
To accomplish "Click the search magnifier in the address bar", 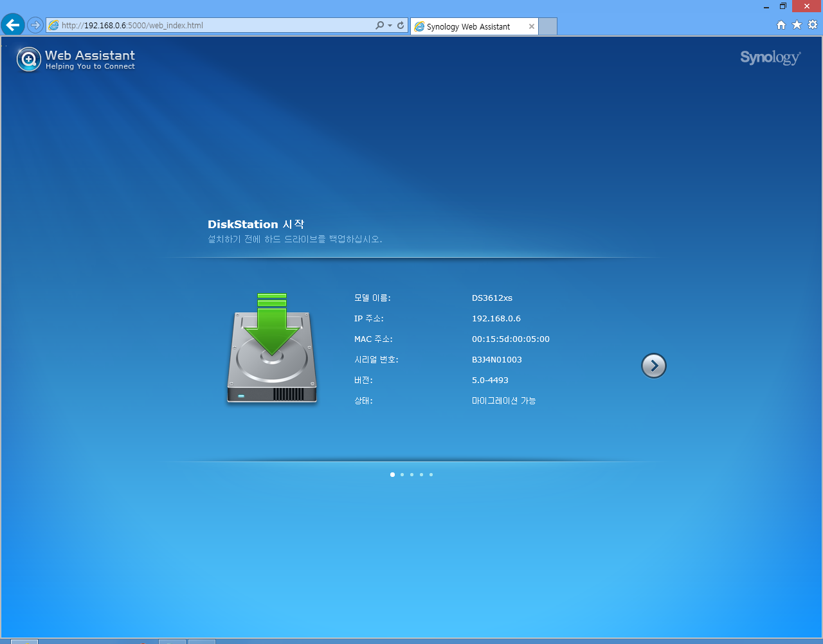I will point(379,25).
